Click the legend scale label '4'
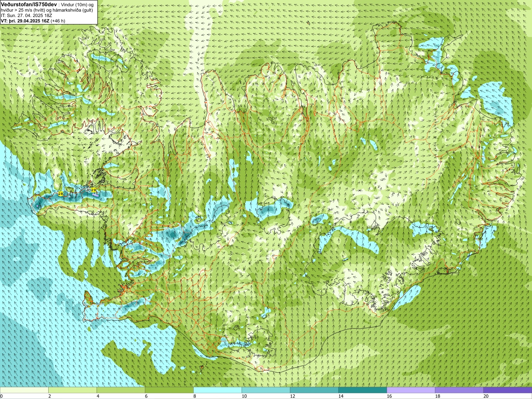This screenshot has height=399, width=532. click(x=98, y=396)
